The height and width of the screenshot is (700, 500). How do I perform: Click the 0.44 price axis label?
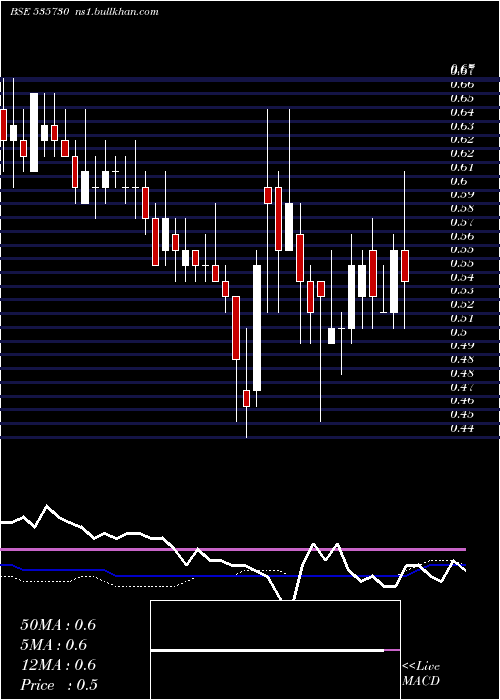point(462,429)
